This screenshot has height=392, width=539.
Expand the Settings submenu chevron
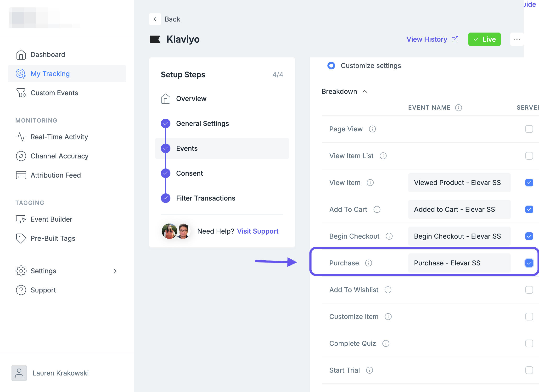pyautogui.click(x=115, y=271)
